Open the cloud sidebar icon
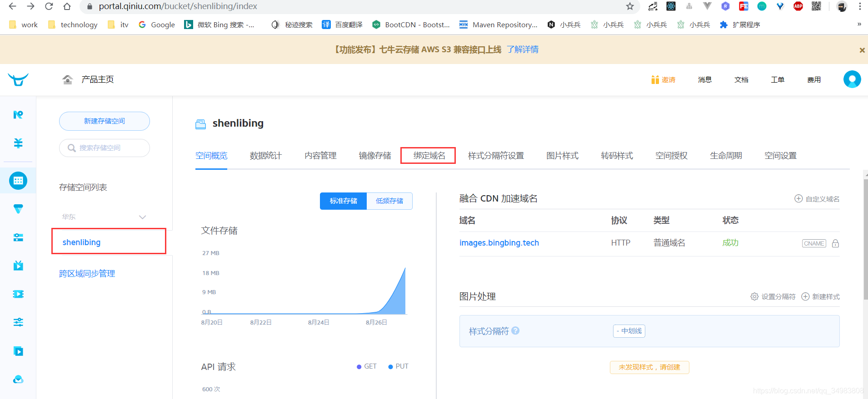The image size is (868, 399). [x=18, y=379]
